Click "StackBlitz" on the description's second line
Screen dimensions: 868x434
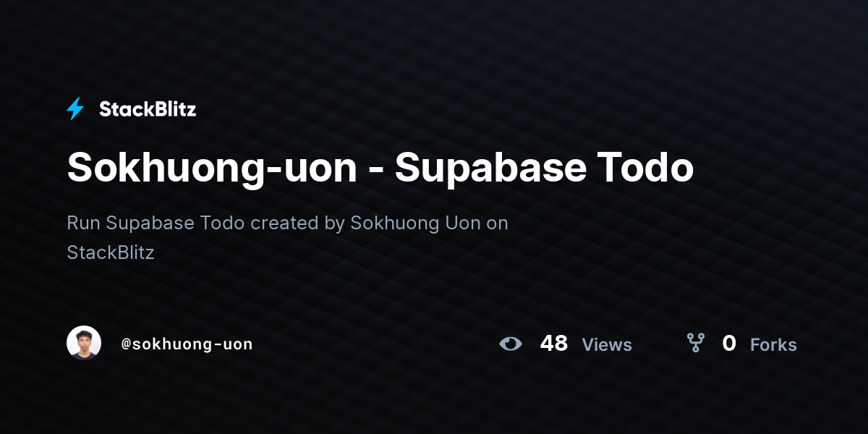pyautogui.click(x=111, y=252)
